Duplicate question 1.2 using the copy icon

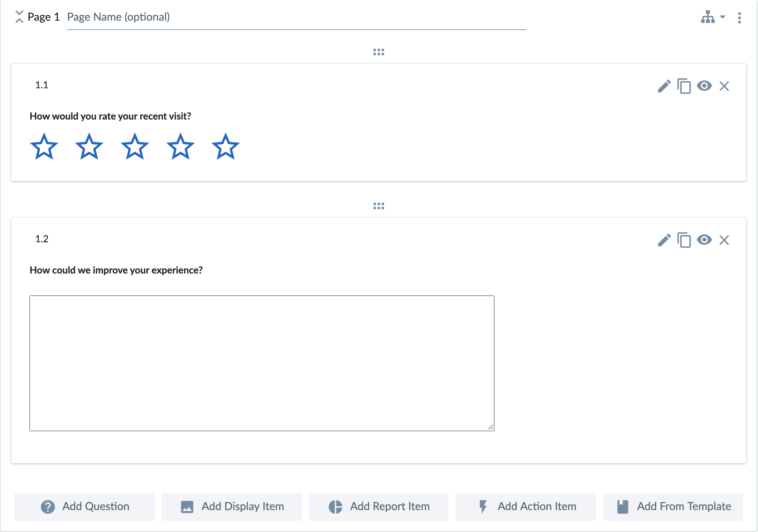684,240
